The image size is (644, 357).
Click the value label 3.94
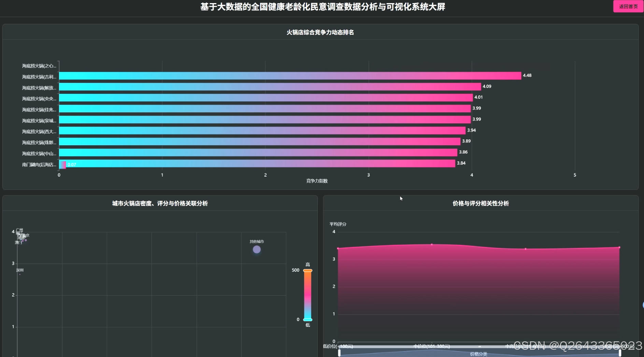pyautogui.click(x=471, y=130)
